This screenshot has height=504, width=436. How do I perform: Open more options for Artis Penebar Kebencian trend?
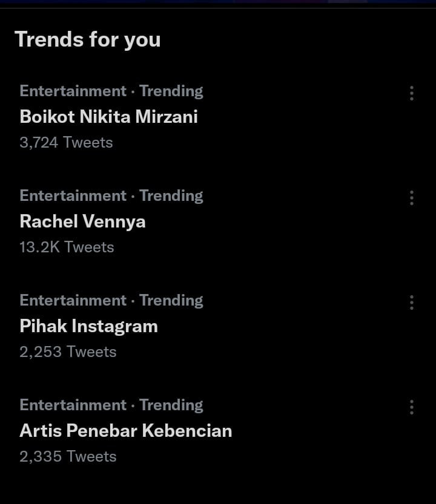pyautogui.click(x=412, y=407)
